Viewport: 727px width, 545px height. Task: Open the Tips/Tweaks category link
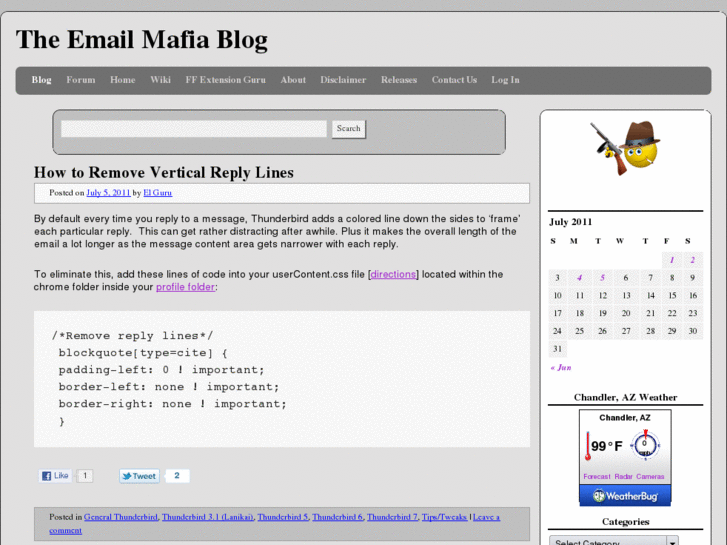[x=444, y=517]
